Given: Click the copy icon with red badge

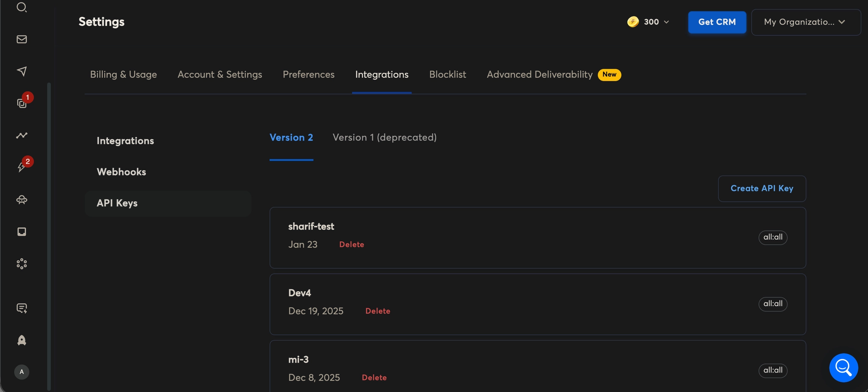Looking at the screenshot, I should point(22,103).
